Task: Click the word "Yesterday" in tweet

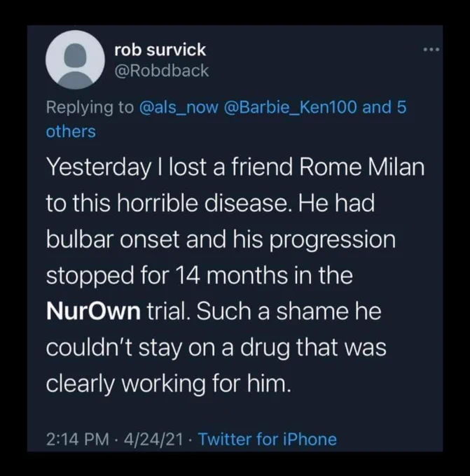Action: (x=99, y=168)
